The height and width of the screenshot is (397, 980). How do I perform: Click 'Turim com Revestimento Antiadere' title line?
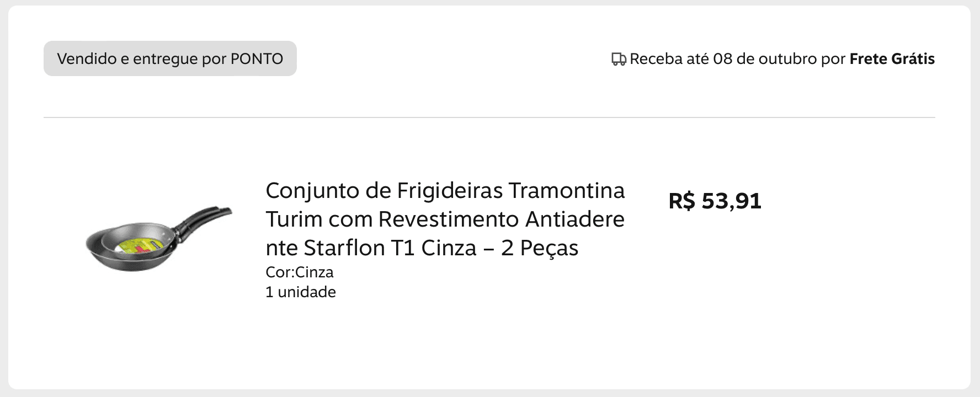pos(445,219)
